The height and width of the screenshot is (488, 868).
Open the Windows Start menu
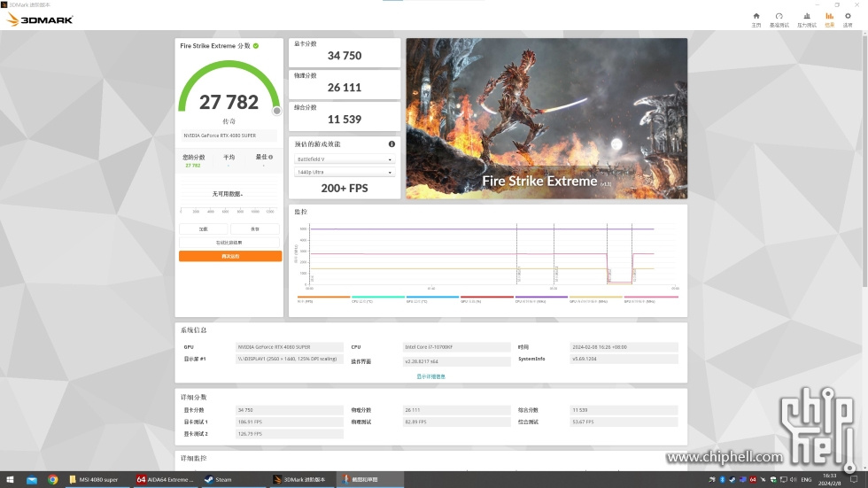10,479
